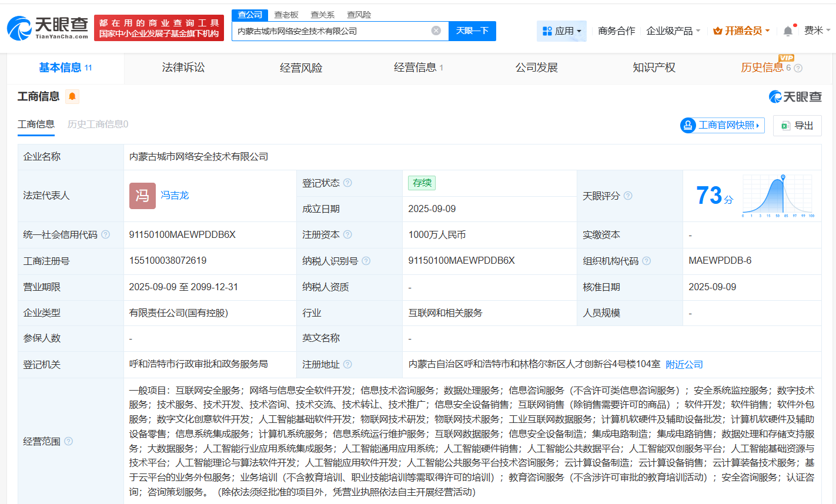Screen dimensions: 836x504
Task: Open the notification bell icon
Action: click(x=788, y=31)
